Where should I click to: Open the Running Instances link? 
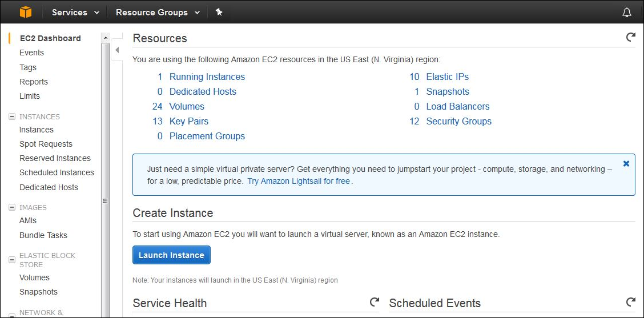tap(207, 77)
